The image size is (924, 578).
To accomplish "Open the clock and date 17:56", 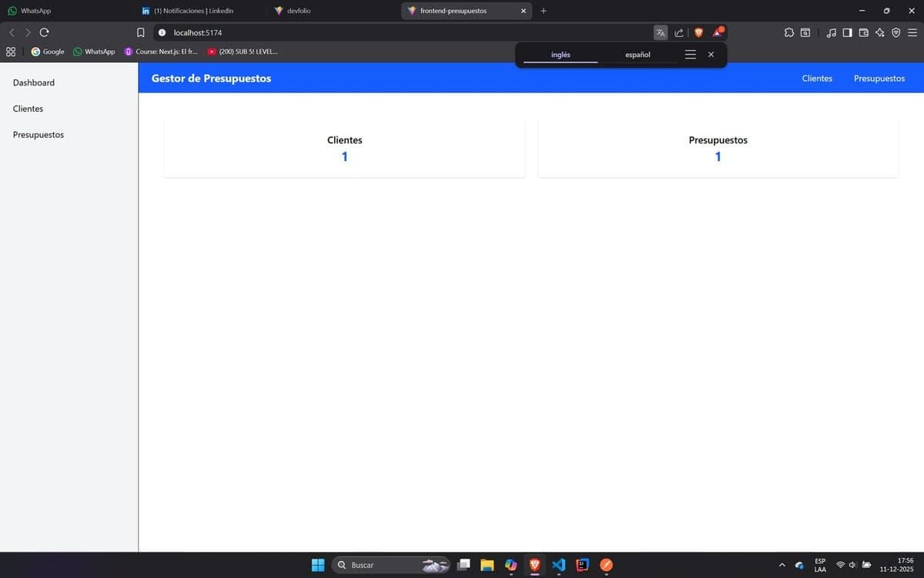I will click(897, 565).
